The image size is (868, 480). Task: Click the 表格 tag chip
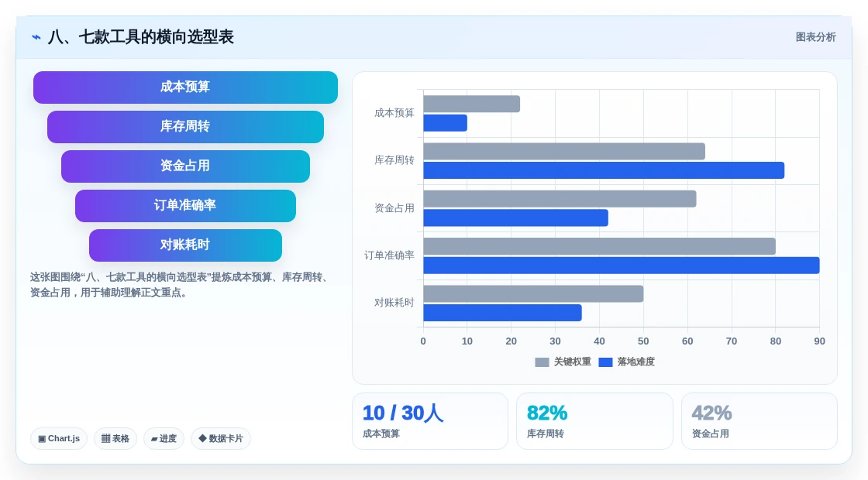115,438
